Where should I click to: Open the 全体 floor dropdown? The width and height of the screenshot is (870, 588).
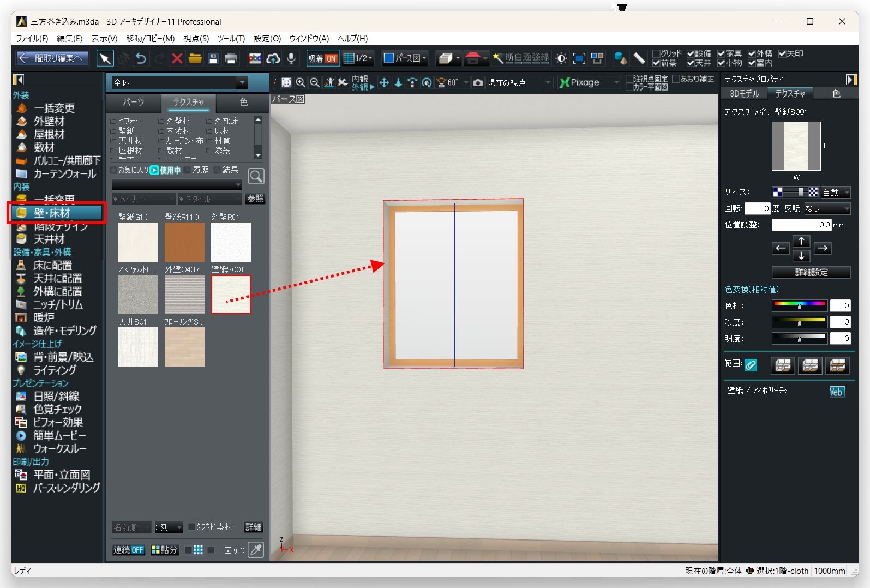[x=242, y=83]
